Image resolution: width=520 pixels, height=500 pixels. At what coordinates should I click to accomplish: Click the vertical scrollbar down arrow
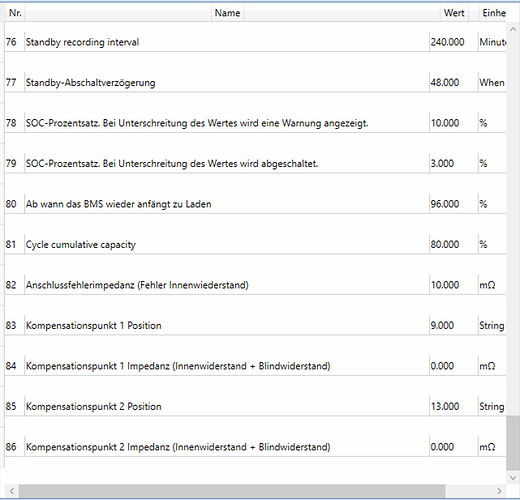click(513, 478)
